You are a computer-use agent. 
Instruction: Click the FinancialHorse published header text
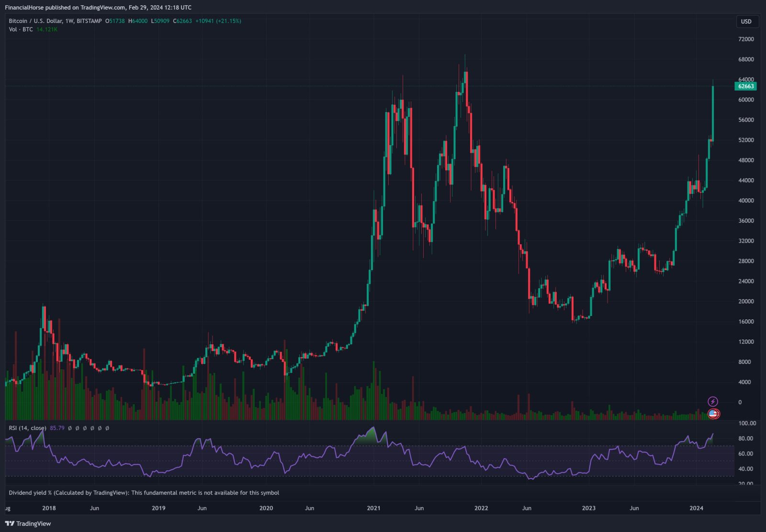pos(98,8)
